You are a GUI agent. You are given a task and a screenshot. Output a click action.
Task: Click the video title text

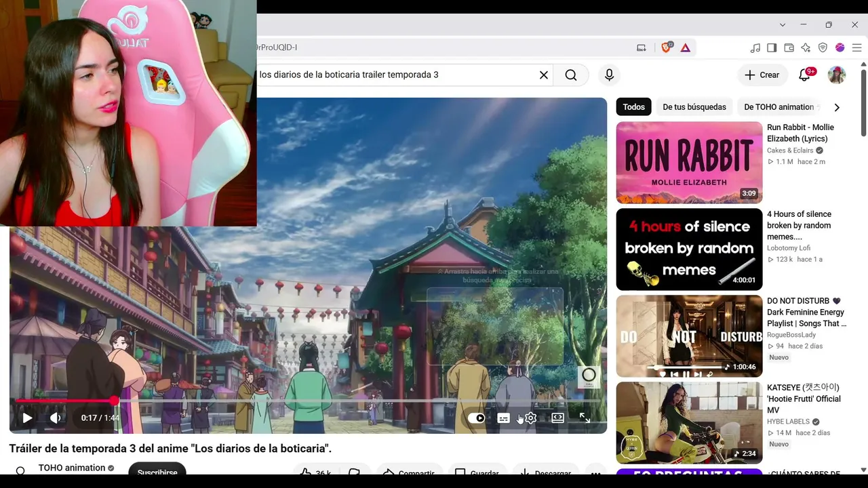tap(170, 449)
